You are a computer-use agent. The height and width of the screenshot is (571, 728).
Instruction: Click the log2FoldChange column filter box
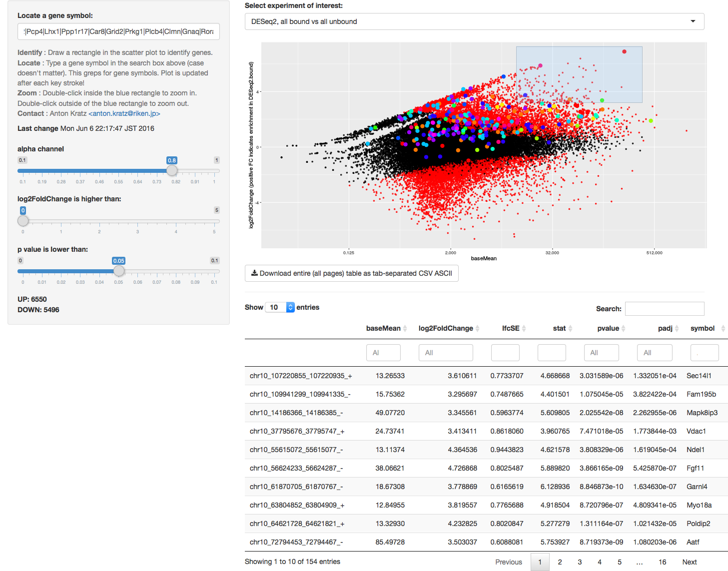point(446,353)
